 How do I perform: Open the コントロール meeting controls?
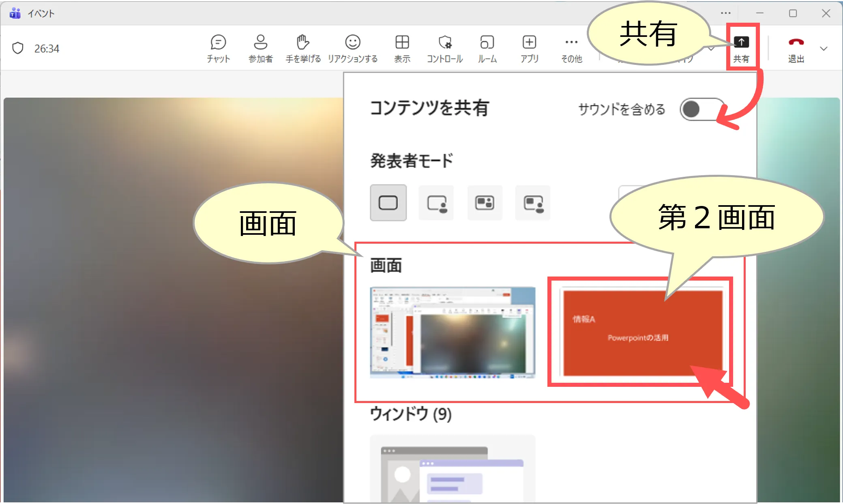pyautogui.click(x=444, y=48)
